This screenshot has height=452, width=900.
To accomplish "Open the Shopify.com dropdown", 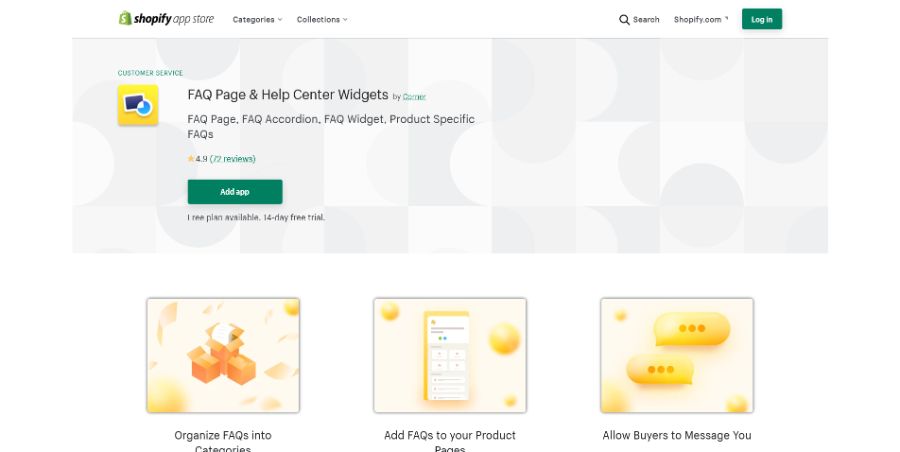I will [x=701, y=20].
